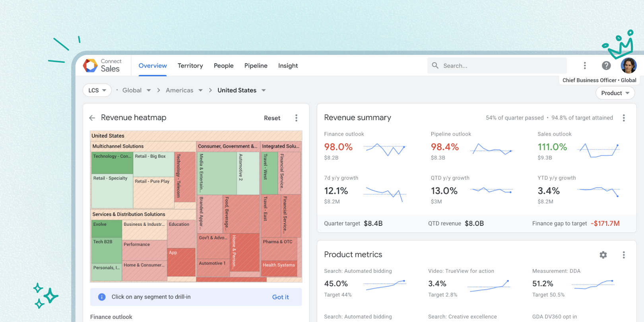Click the Connect Sales logo icon
The height and width of the screenshot is (322, 644).
click(90, 66)
